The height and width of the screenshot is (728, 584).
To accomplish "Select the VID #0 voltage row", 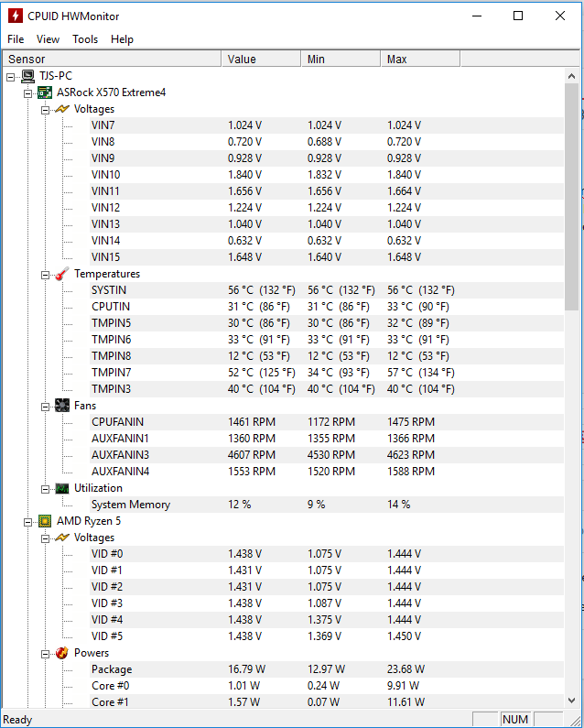I will click(x=327, y=554).
